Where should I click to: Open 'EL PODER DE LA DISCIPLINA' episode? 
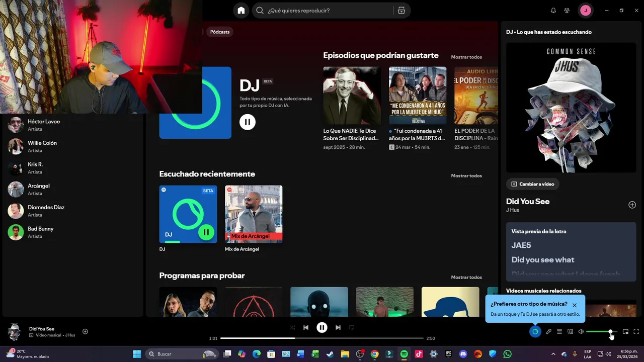tap(476, 109)
